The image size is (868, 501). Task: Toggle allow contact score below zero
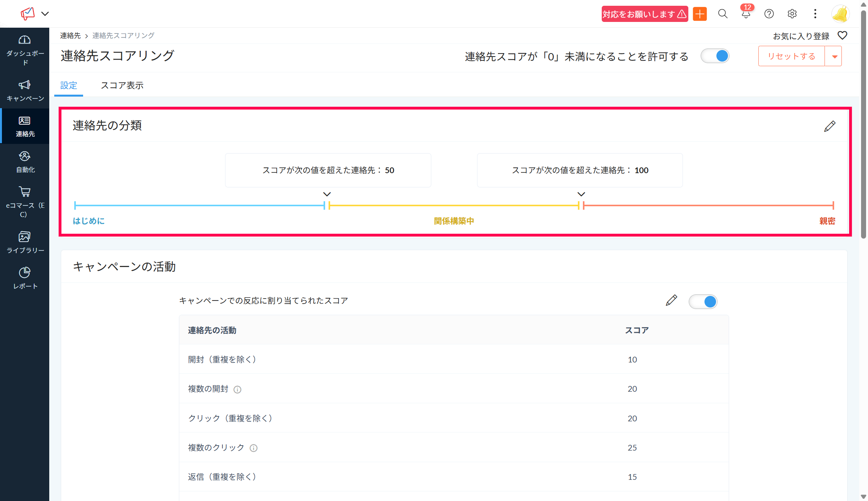[x=715, y=56]
